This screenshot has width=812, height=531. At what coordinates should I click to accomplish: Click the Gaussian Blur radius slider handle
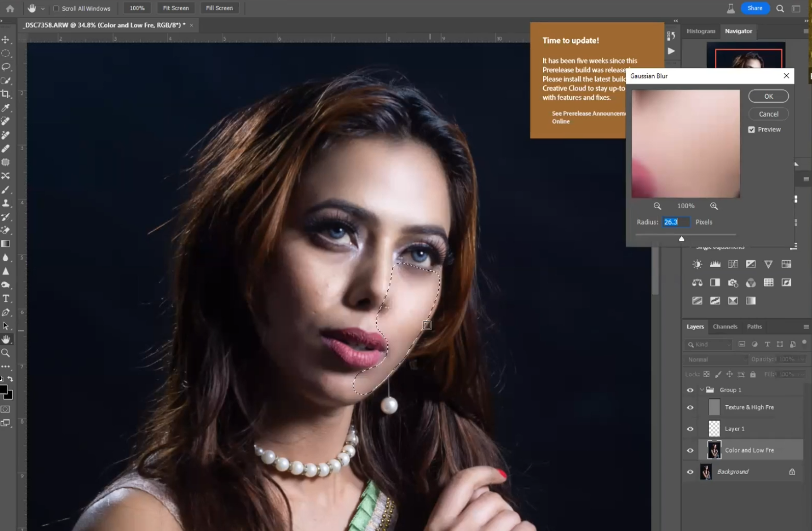pos(682,239)
